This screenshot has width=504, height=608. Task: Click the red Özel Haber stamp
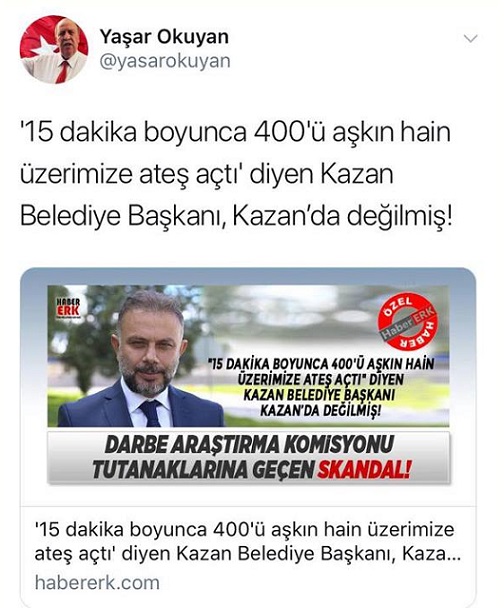click(408, 321)
